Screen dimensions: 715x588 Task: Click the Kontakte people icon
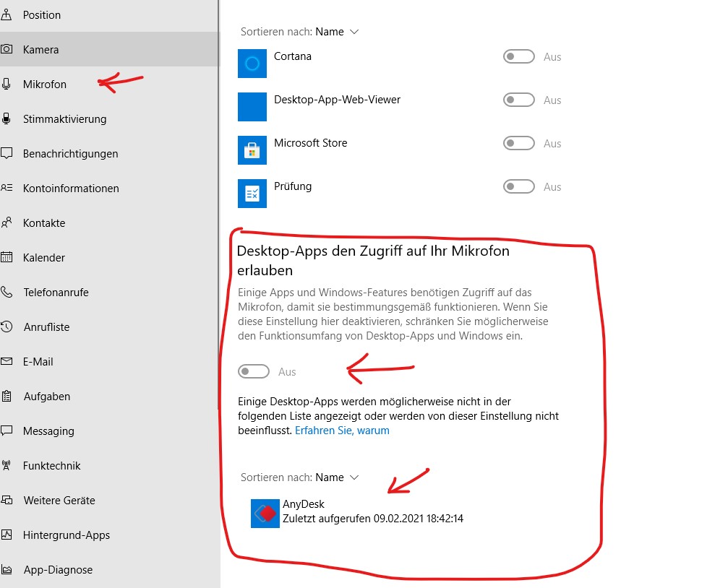pos(7,222)
